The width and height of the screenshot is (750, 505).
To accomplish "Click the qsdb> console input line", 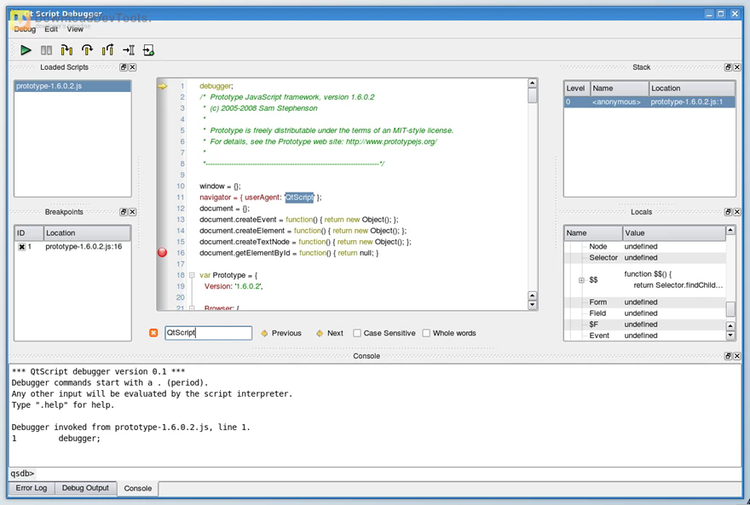I will 375,473.
